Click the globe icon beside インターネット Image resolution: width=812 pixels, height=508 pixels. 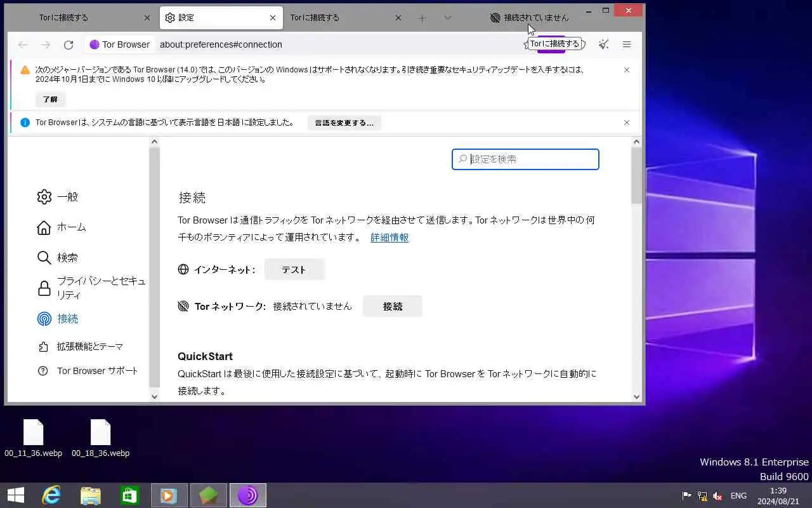pyautogui.click(x=183, y=269)
